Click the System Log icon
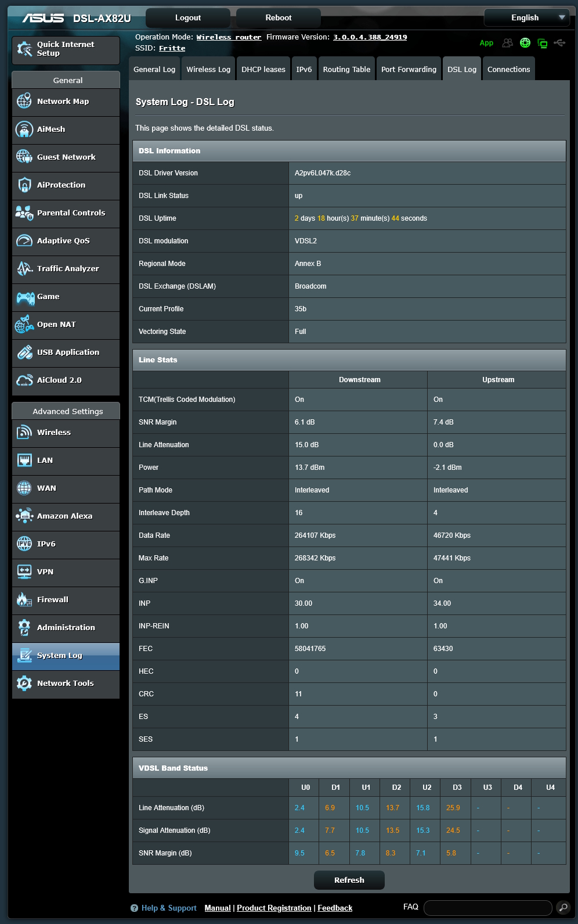 point(24,655)
